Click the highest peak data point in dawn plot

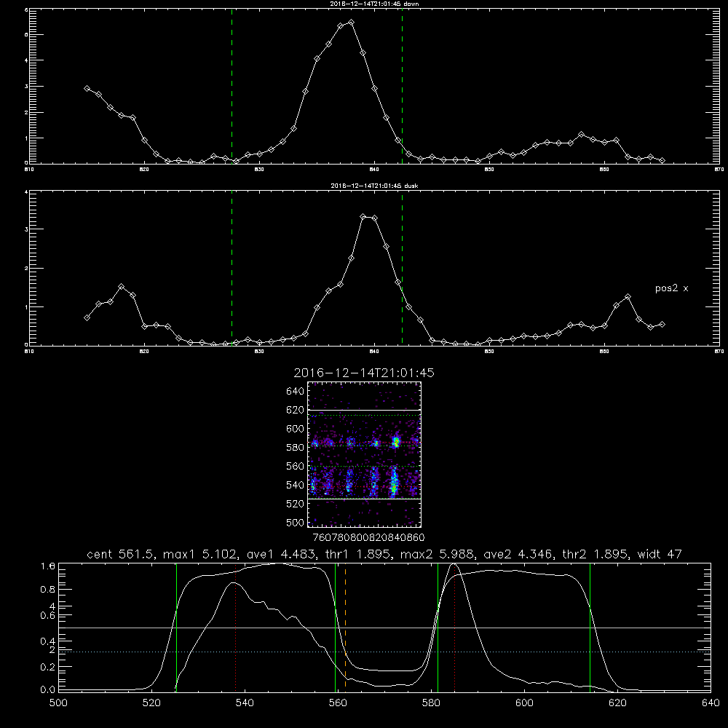[352, 23]
